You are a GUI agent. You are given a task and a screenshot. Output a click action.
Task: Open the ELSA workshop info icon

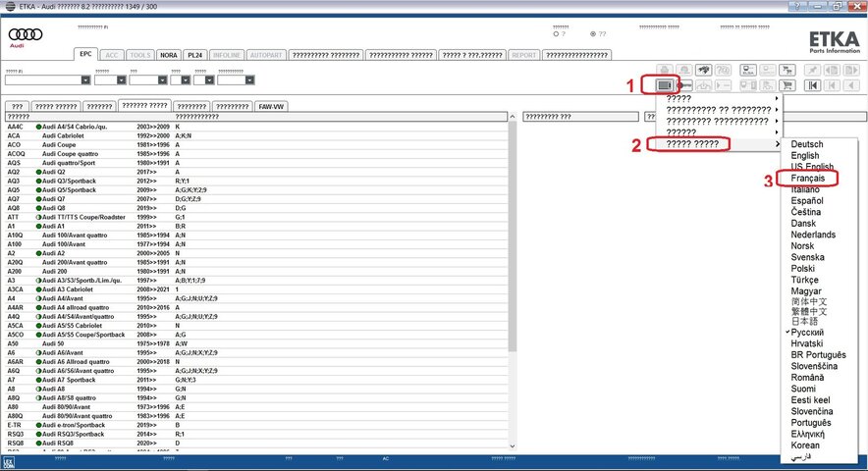(748, 71)
